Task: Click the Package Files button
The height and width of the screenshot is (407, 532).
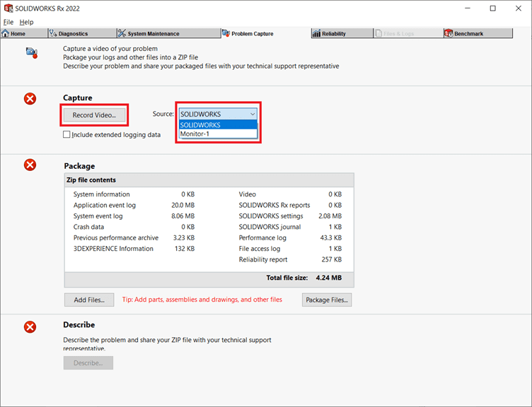Action: 327,300
